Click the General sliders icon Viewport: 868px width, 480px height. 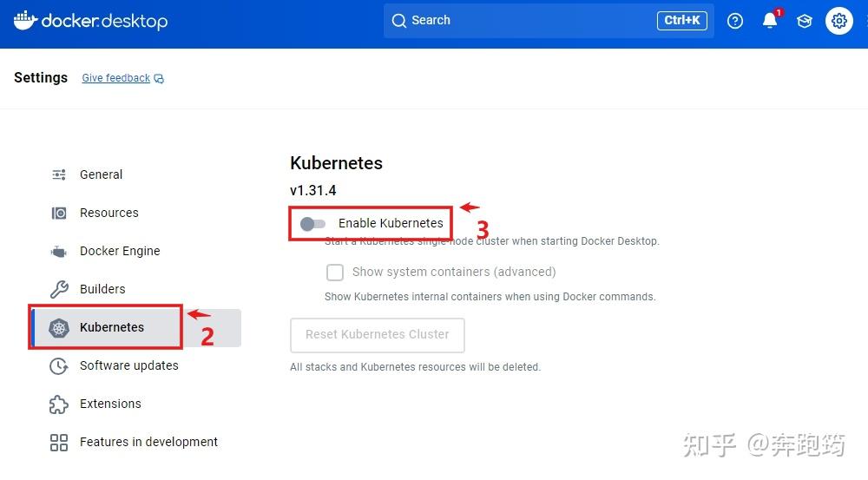click(59, 174)
